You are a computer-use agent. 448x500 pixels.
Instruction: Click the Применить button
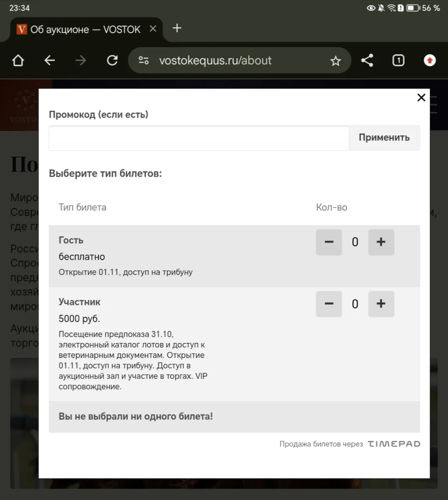[x=384, y=137]
